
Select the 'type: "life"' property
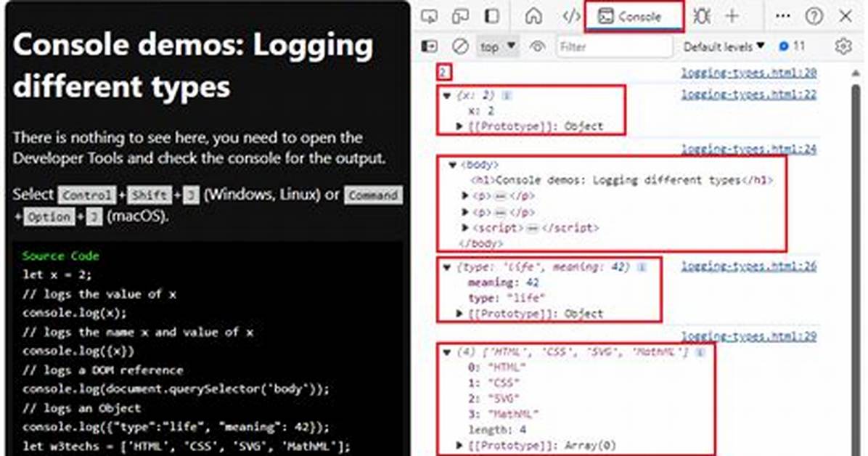(x=507, y=298)
